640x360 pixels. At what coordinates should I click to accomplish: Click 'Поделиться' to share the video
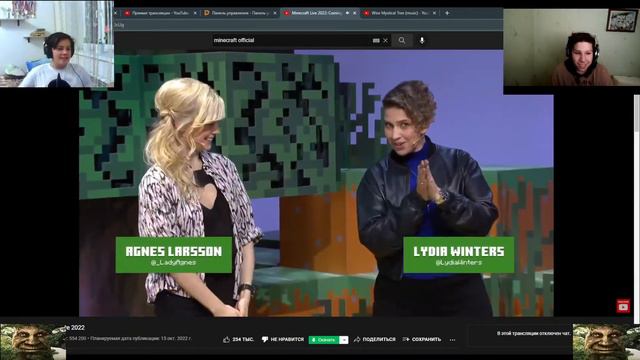click(375, 340)
